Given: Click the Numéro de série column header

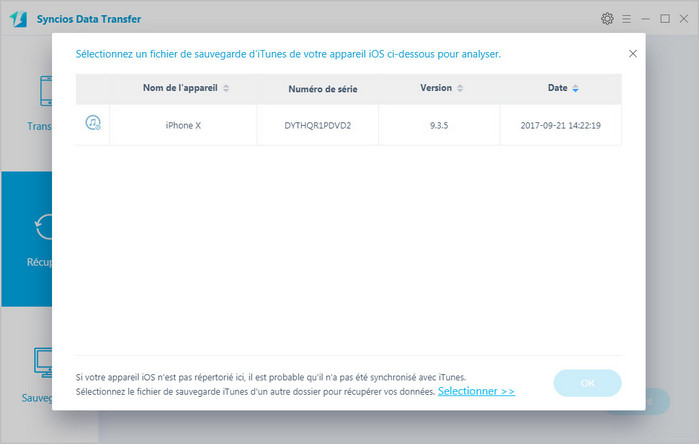Looking at the screenshot, I should 322,89.
